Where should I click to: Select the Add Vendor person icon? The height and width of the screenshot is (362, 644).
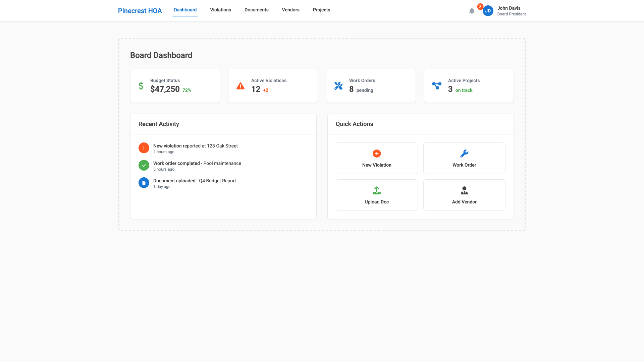464,190
